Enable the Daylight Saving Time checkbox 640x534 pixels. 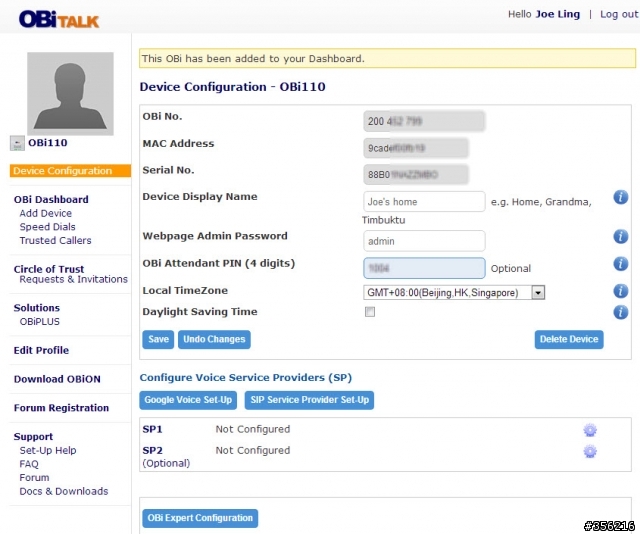point(370,312)
